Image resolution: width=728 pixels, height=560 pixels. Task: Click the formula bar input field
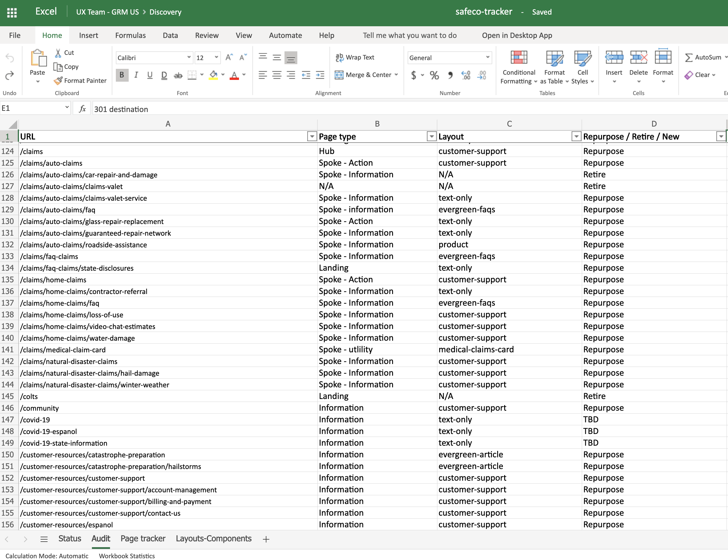[x=400, y=109]
